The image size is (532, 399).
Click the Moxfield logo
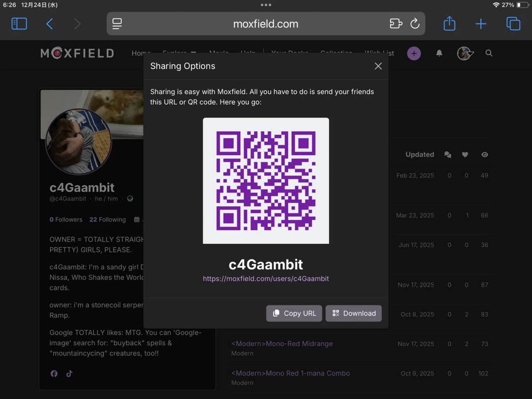[x=77, y=54]
